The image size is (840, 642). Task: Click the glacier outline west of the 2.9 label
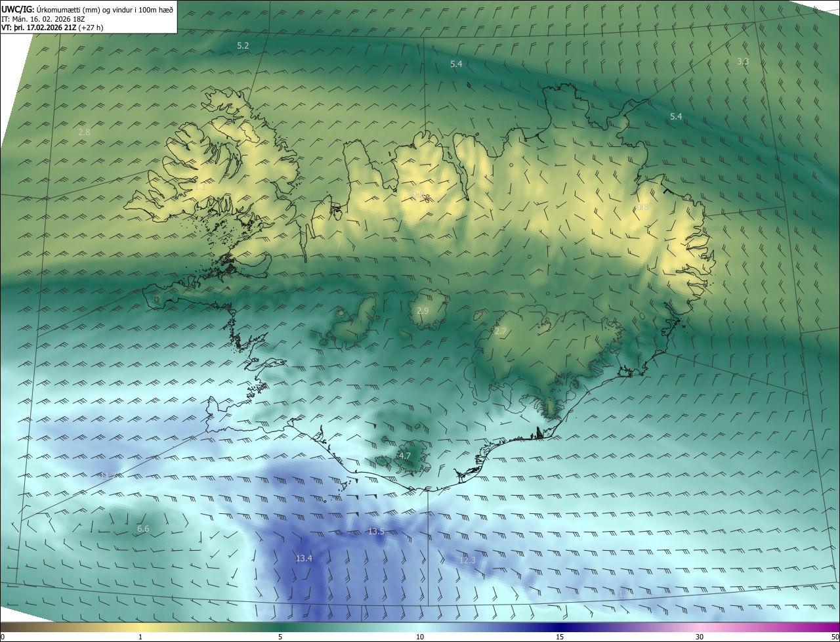click(x=351, y=322)
